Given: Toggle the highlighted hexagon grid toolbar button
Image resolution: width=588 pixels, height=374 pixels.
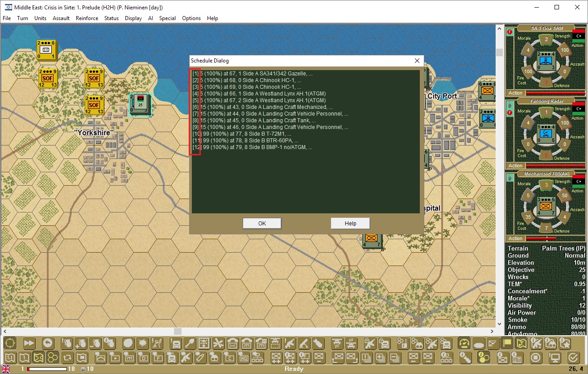Looking at the screenshot, I should point(53,357).
